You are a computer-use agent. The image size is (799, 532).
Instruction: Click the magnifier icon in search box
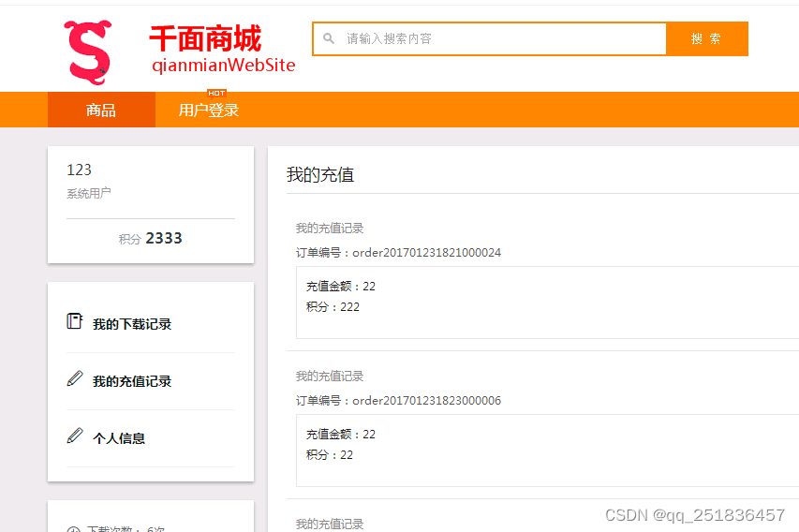pyautogui.click(x=329, y=38)
